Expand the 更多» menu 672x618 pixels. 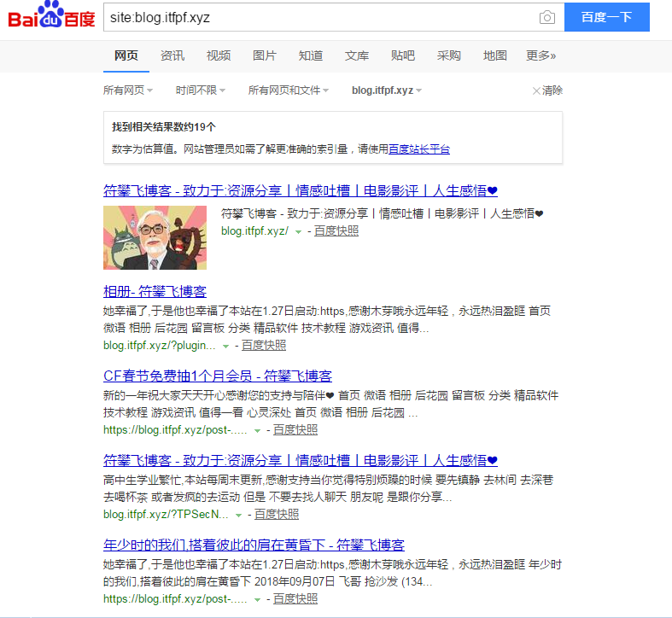coord(541,55)
